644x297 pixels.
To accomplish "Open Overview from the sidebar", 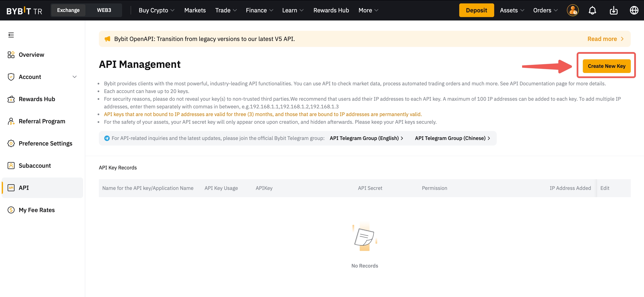I will 31,55.
